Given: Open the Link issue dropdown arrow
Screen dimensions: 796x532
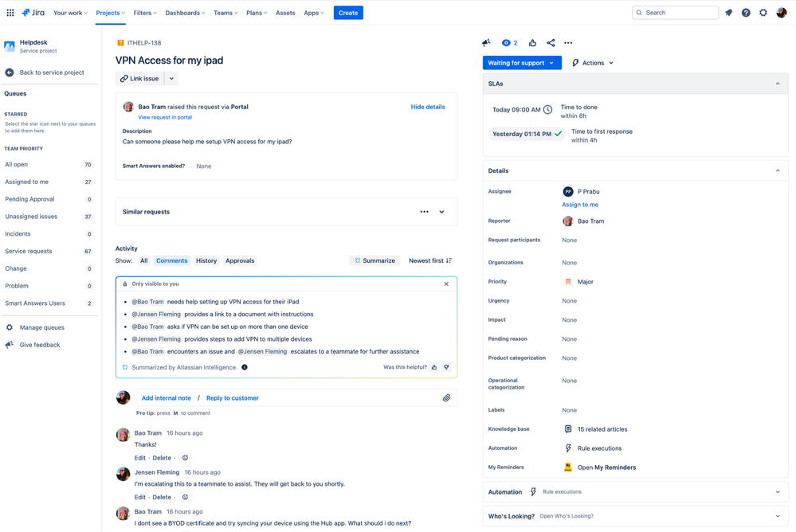Looking at the screenshot, I should pos(171,79).
